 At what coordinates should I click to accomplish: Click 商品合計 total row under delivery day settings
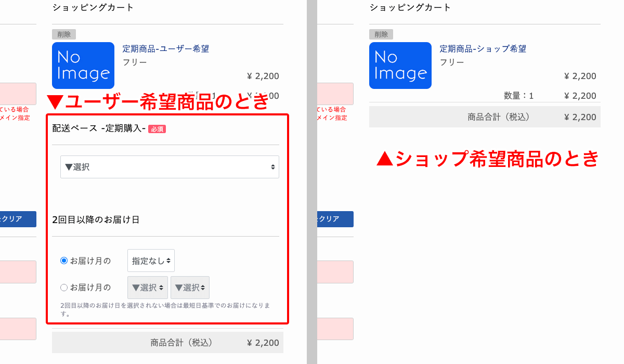[167, 343]
